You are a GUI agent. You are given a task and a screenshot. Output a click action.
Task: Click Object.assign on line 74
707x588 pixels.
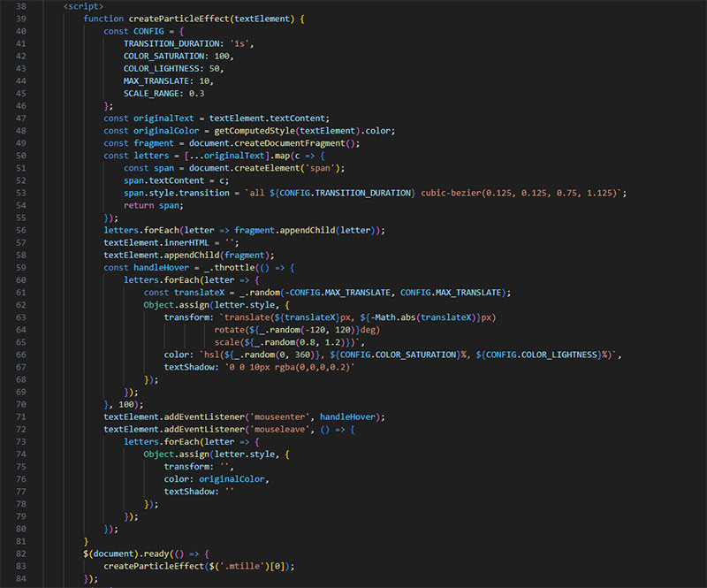click(176, 454)
